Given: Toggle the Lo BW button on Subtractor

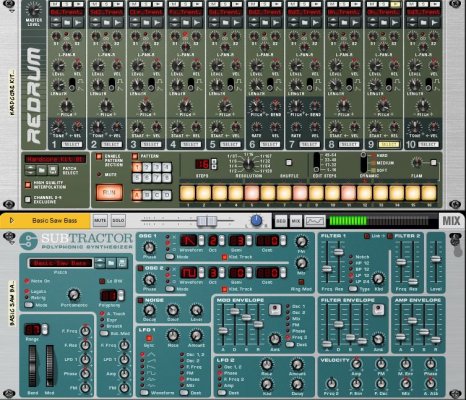Looking at the screenshot, I should 102,281.
